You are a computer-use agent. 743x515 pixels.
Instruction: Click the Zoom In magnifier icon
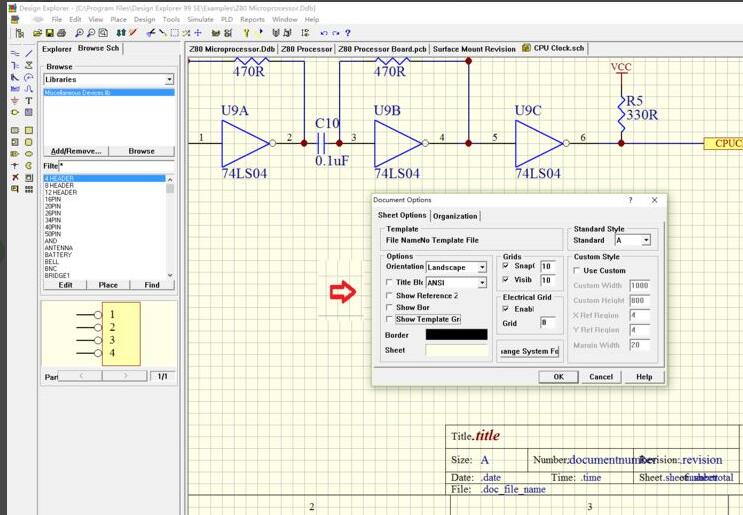pyautogui.click(x=79, y=33)
